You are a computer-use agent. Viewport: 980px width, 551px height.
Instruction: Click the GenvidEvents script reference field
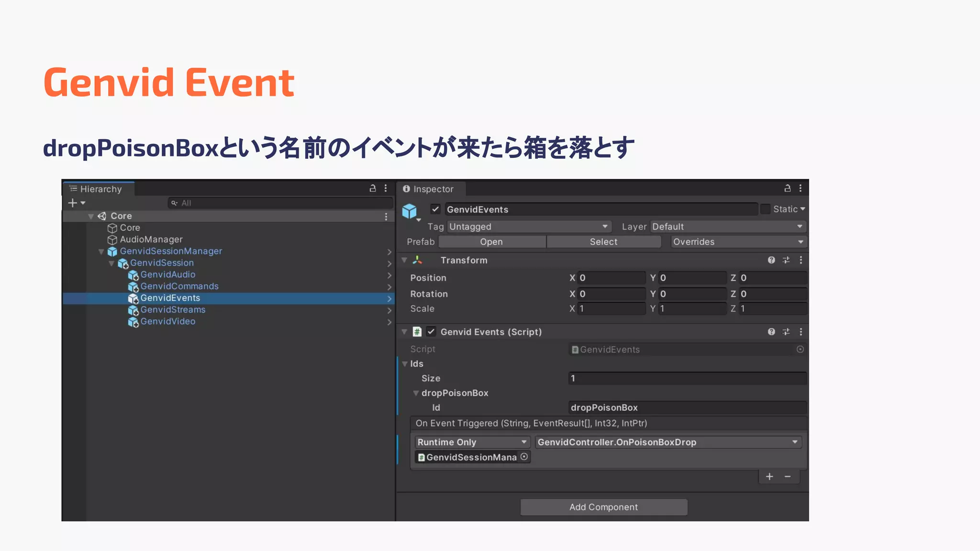688,350
